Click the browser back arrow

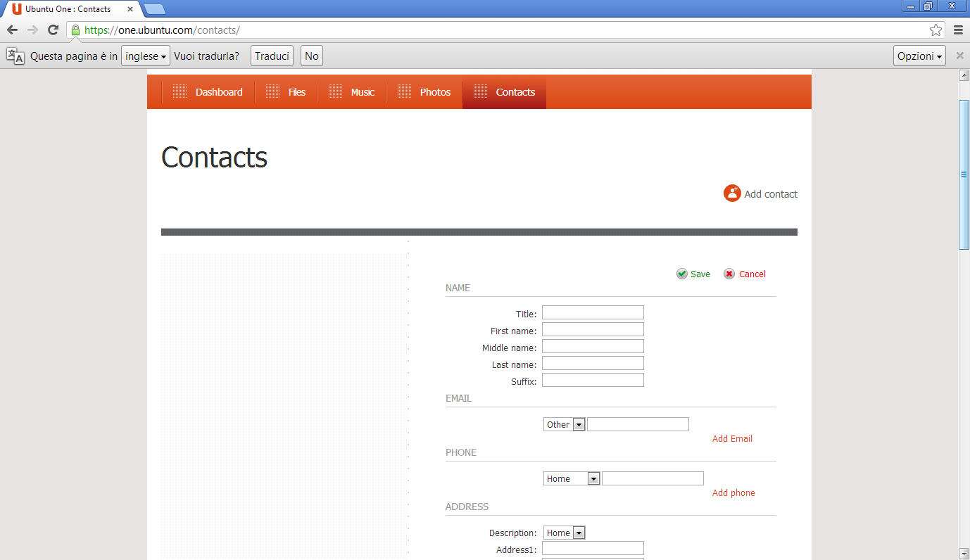pos(12,30)
